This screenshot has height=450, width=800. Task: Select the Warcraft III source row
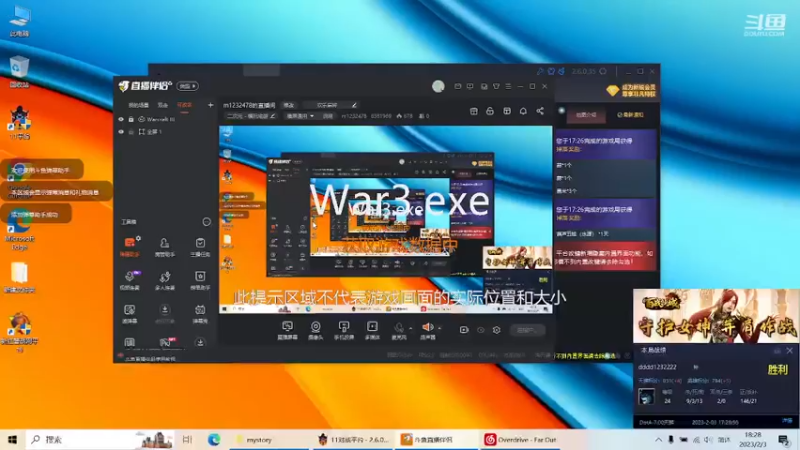(164, 119)
